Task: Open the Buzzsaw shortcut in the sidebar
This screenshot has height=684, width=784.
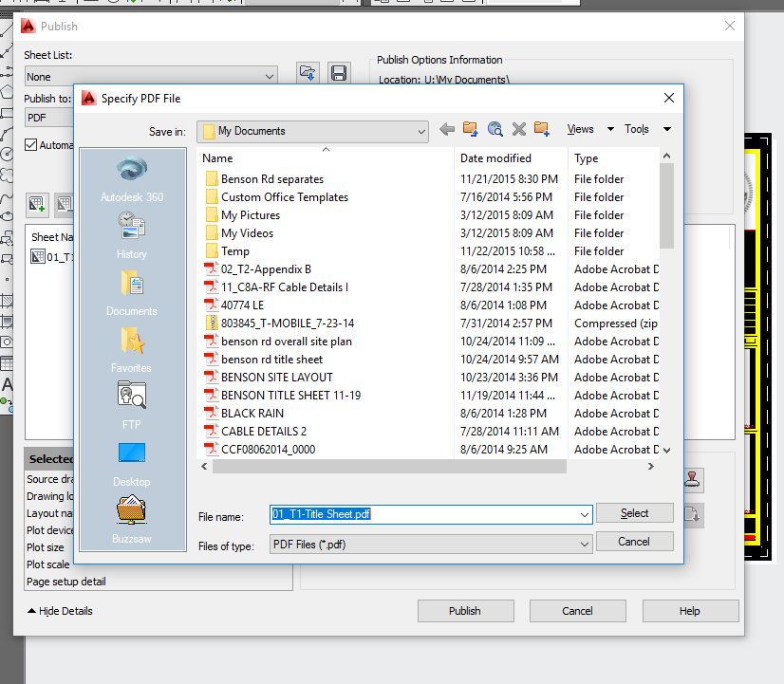Action: (131, 517)
